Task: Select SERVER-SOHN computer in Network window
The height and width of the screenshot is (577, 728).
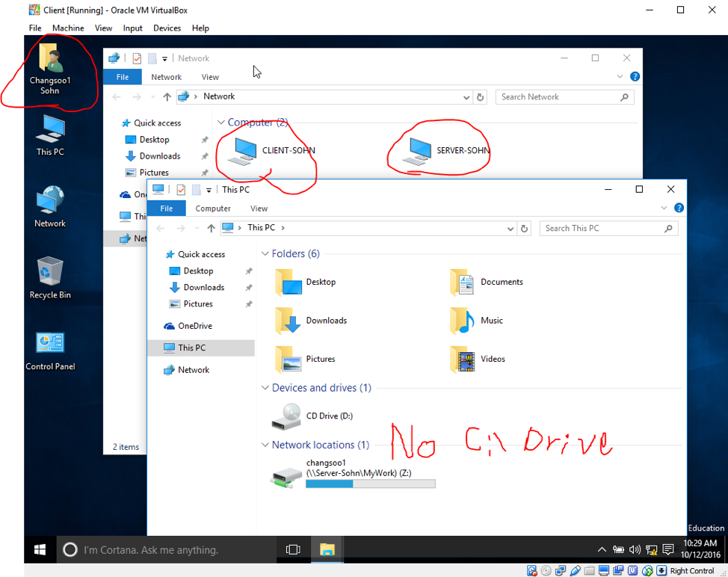Action: (445, 151)
